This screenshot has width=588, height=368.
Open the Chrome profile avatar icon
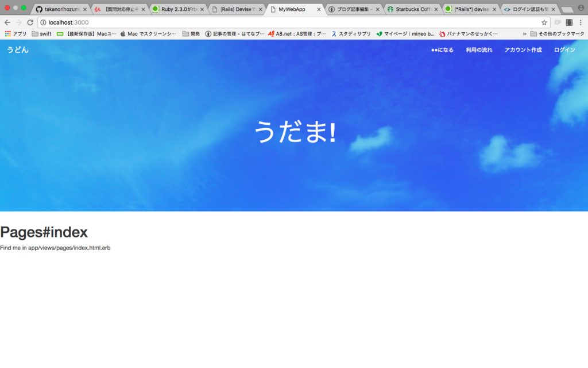pyautogui.click(x=581, y=8)
